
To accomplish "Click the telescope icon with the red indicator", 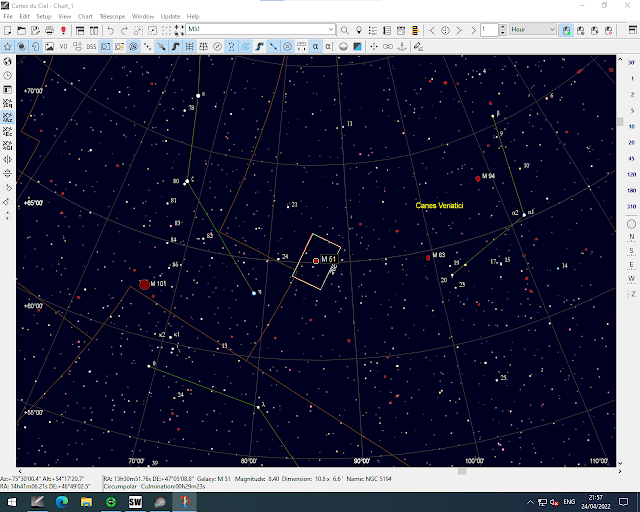I will [x=608, y=31].
